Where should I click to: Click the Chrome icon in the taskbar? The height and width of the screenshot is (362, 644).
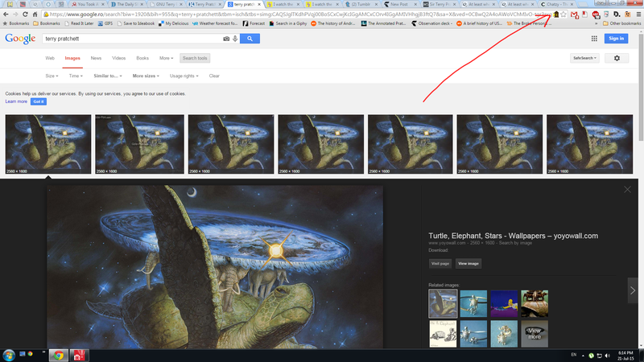58,355
